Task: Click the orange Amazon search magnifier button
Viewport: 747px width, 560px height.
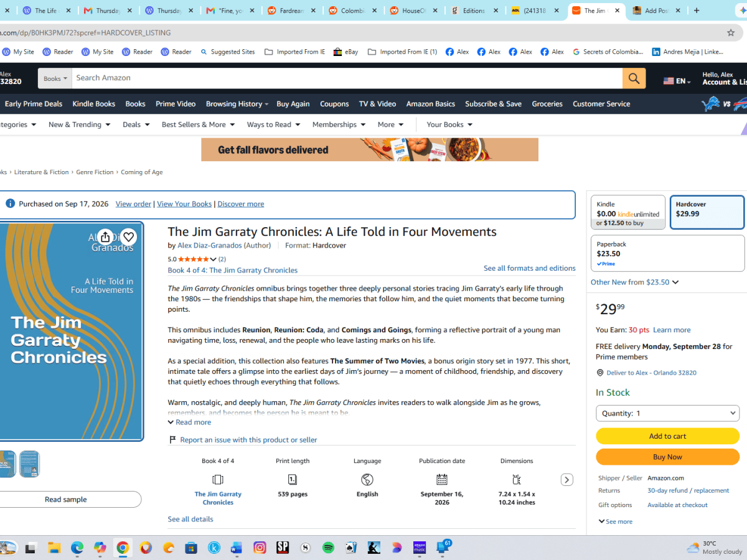Action: pos(634,78)
